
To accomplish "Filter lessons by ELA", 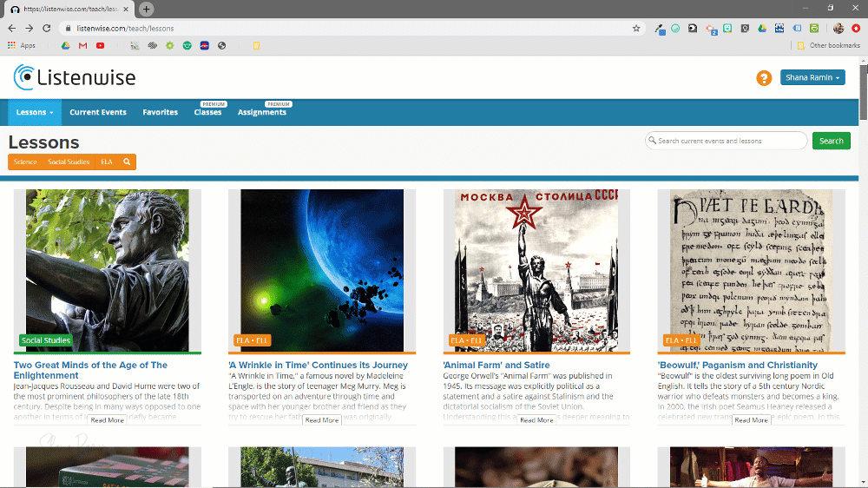I will (x=107, y=162).
